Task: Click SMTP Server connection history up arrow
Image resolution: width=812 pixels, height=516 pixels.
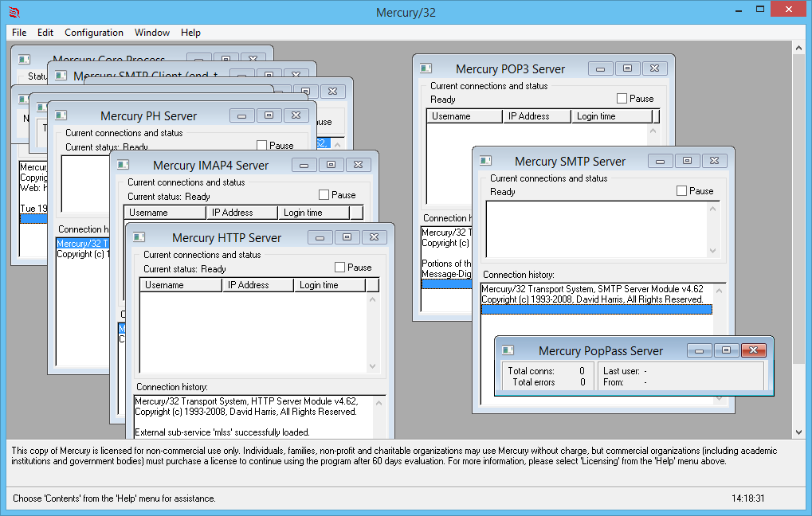Action: click(x=719, y=291)
